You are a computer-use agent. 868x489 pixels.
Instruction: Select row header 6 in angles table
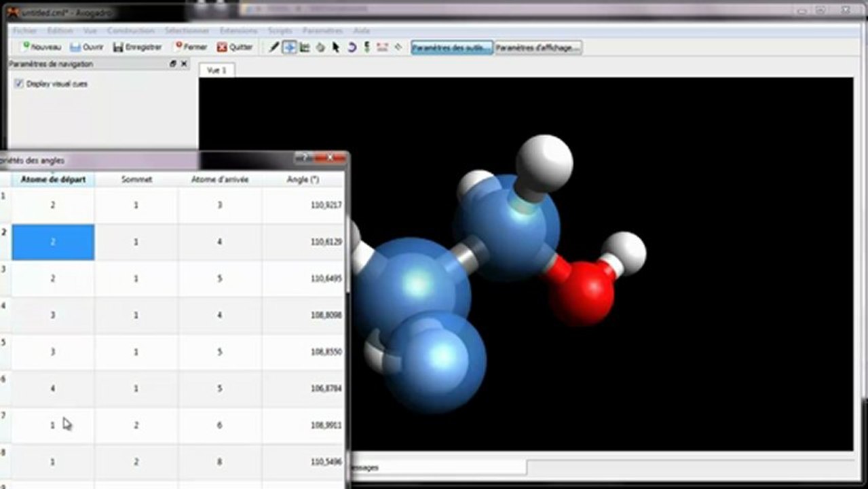tap(5, 388)
